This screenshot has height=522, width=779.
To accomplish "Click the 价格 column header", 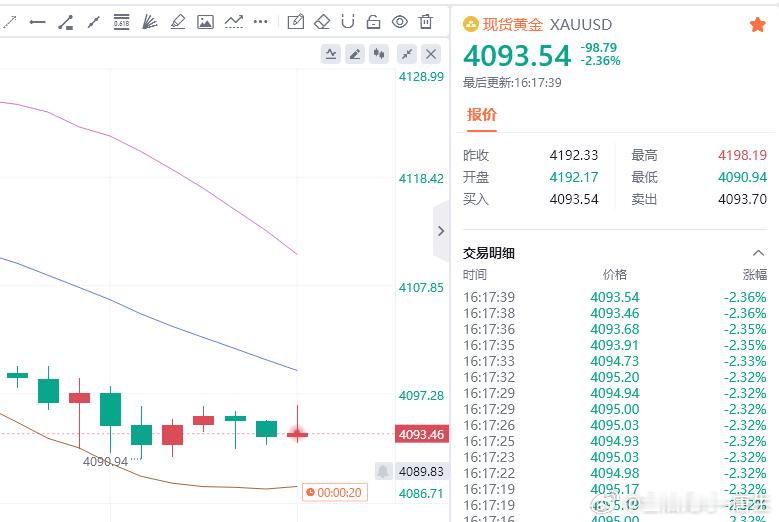I will point(615,275).
